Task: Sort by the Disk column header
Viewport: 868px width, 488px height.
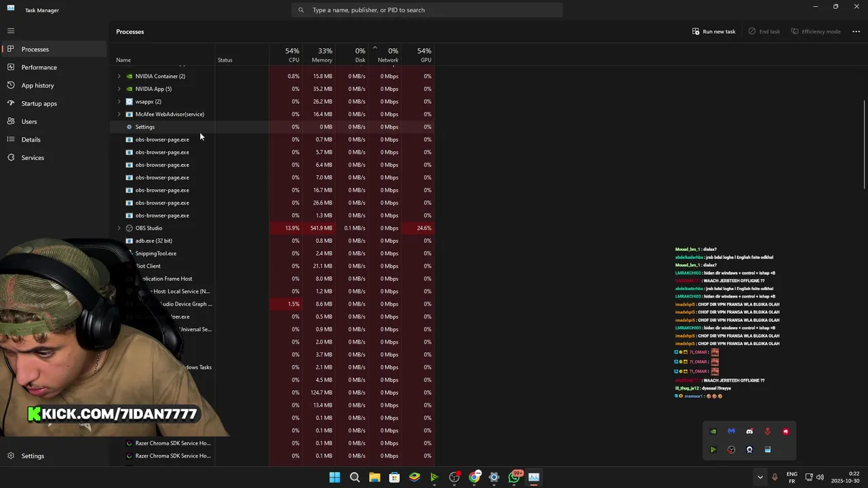Action: (x=352, y=55)
